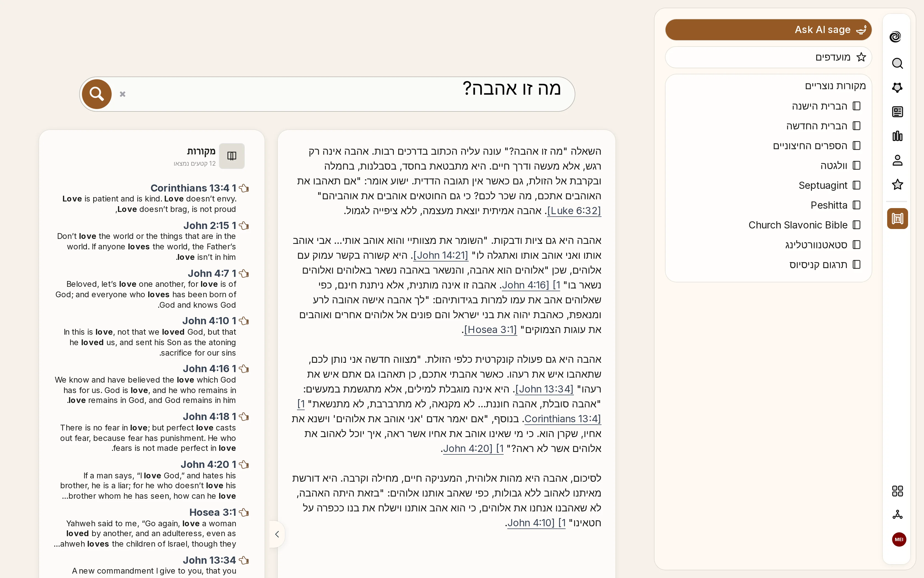Viewport: 924px width, 578px height.
Task: Select the highlighted scroll icon in sidebar
Action: click(897, 219)
